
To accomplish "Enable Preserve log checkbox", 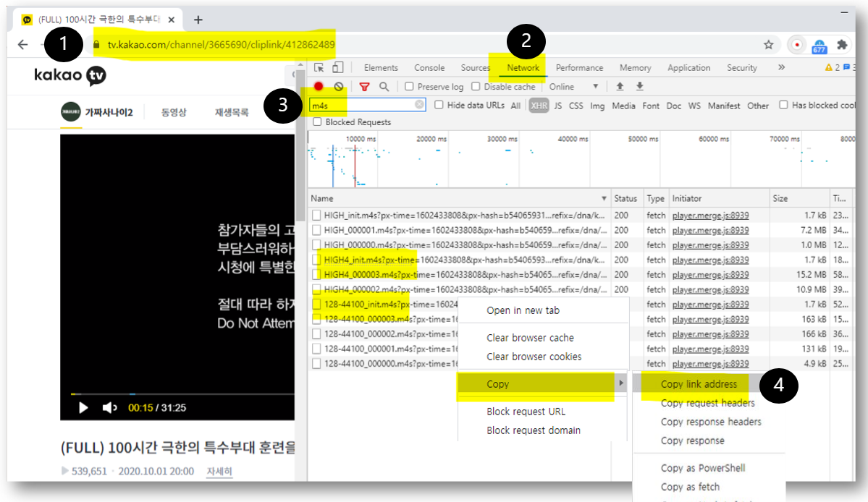I will 409,86.
